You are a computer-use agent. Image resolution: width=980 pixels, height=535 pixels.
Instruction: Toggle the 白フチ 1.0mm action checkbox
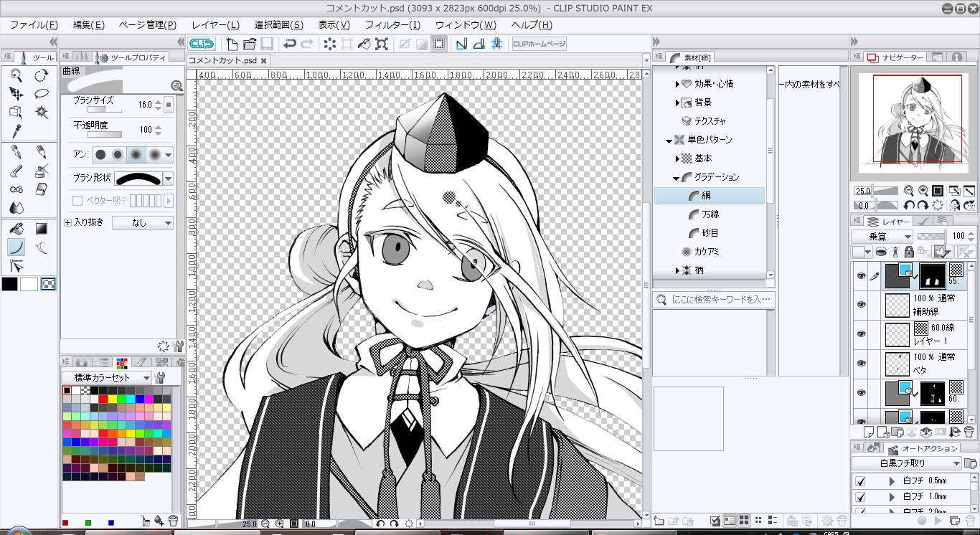[x=860, y=496]
